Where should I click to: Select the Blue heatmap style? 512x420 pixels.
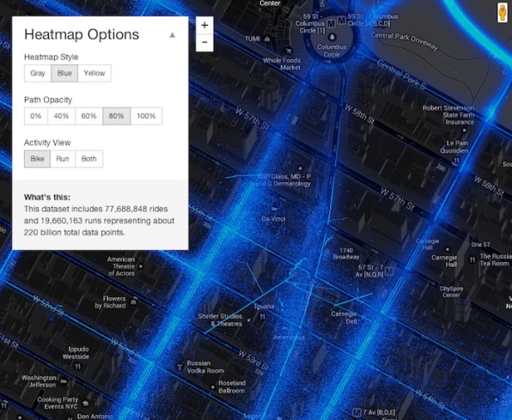64,73
